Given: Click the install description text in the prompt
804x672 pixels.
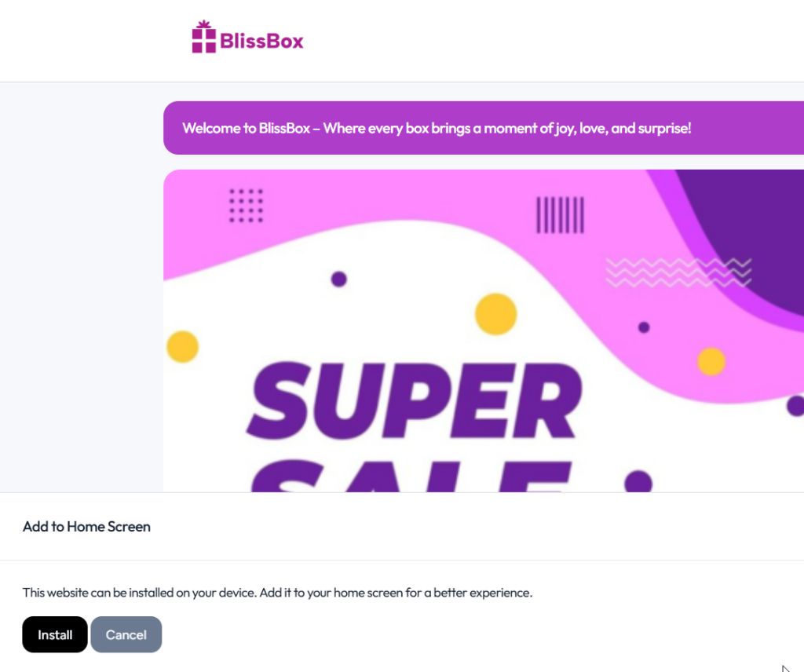Looking at the screenshot, I should [x=277, y=593].
